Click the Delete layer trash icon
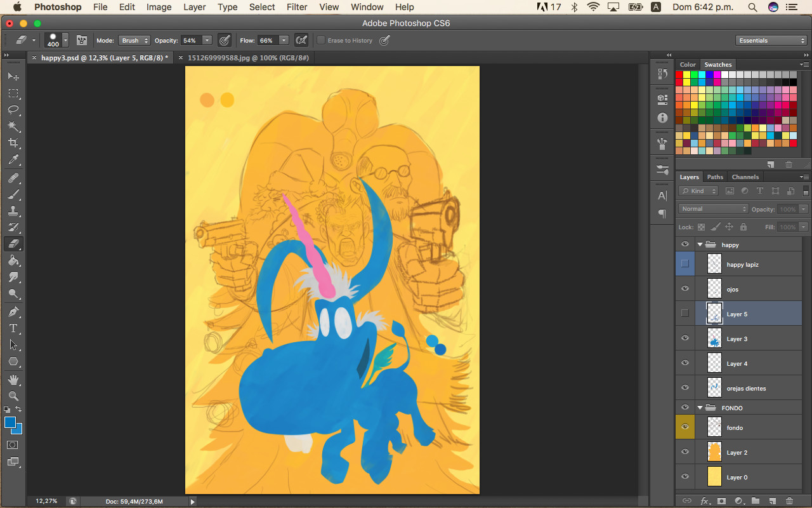This screenshot has width=812, height=508. (789, 501)
